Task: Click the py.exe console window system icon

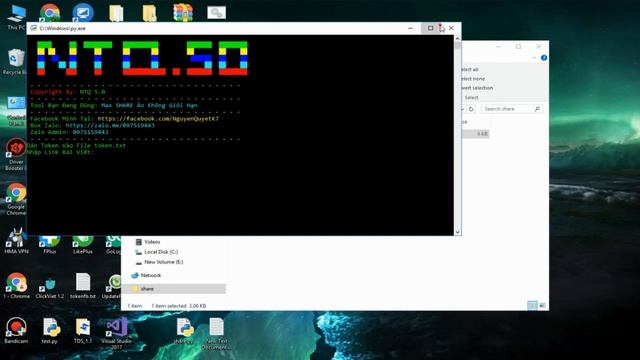Action: tap(34, 28)
